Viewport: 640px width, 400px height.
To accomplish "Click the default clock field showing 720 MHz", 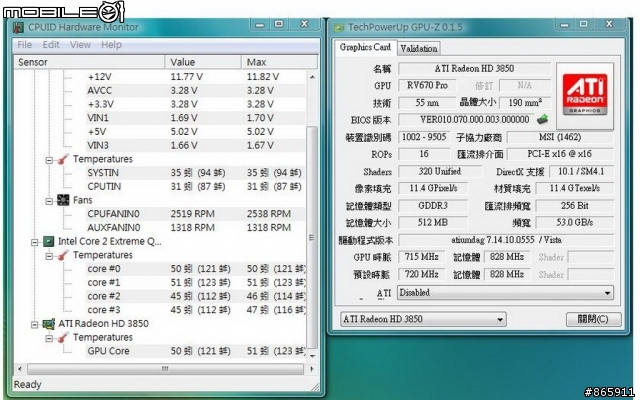I will coord(422,274).
